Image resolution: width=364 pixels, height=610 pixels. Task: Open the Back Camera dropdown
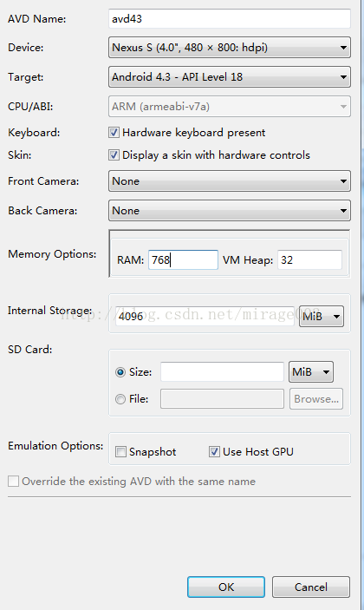click(x=229, y=211)
